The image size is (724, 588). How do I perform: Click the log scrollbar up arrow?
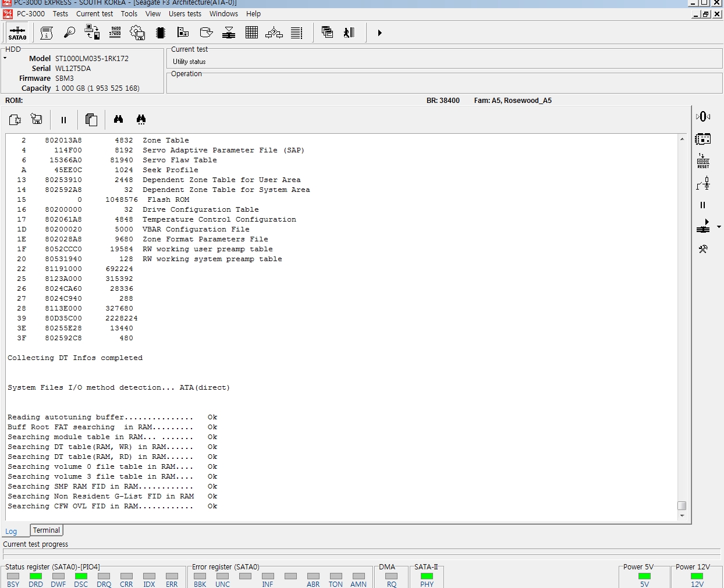(x=682, y=139)
